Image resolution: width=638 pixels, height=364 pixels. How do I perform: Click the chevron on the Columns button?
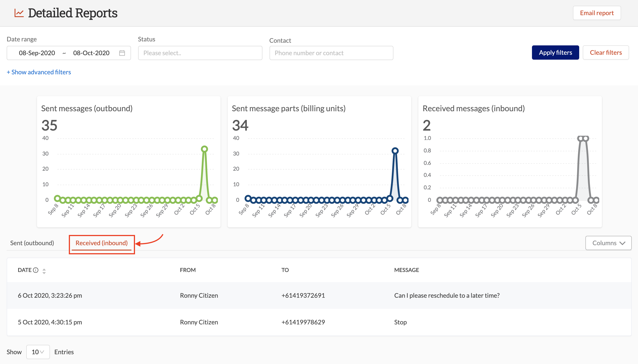(622, 243)
